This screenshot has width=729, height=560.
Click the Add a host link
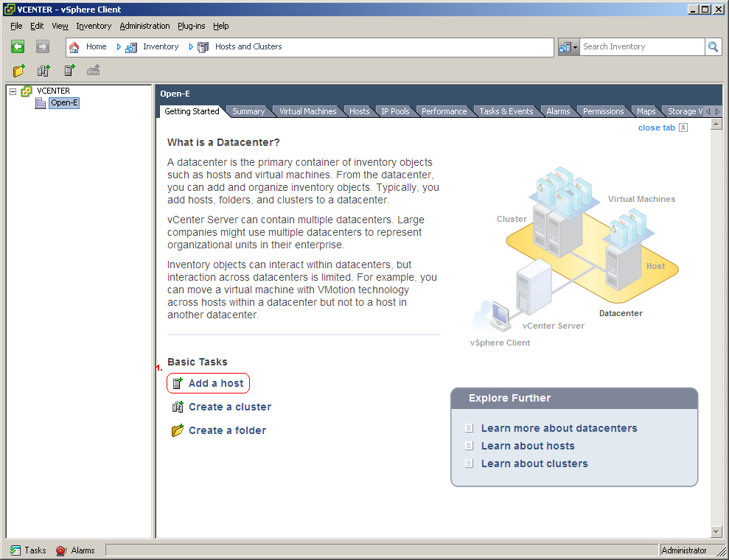[216, 383]
